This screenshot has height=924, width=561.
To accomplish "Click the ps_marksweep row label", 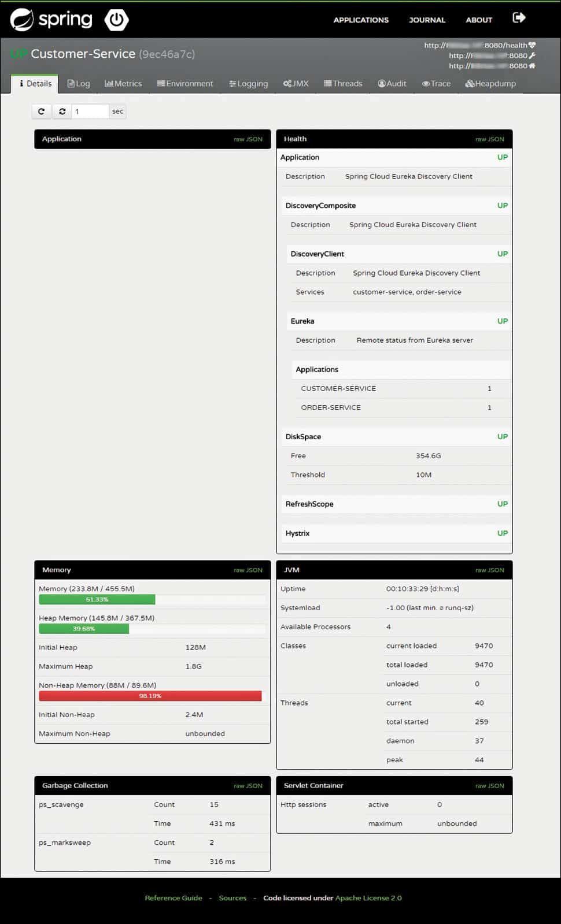I will [x=65, y=843].
